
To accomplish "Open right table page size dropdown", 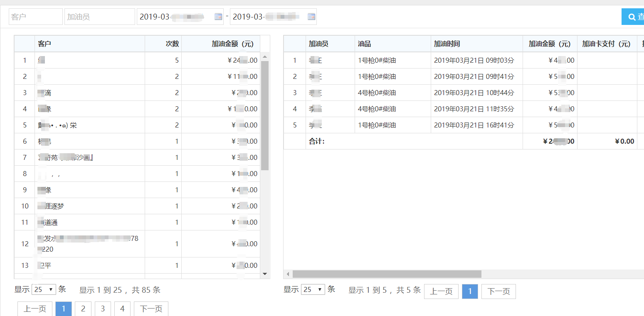I will pyautogui.click(x=313, y=289).
